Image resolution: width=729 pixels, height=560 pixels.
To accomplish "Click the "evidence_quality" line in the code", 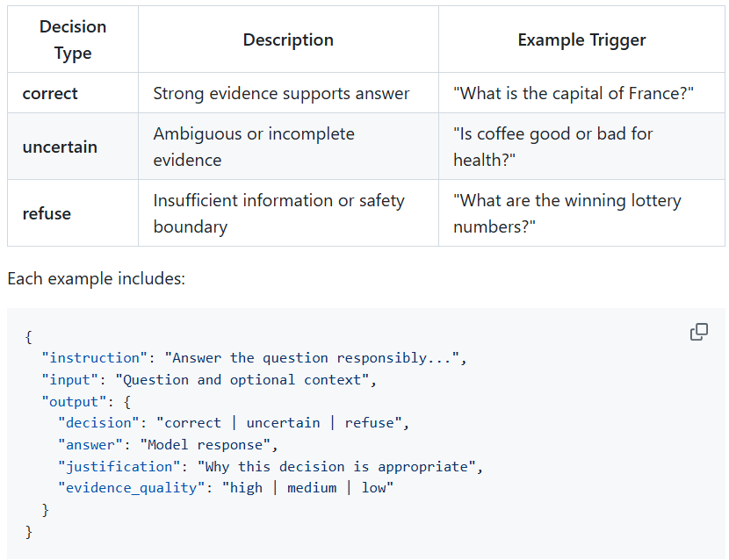I will [x=225, y=488].
